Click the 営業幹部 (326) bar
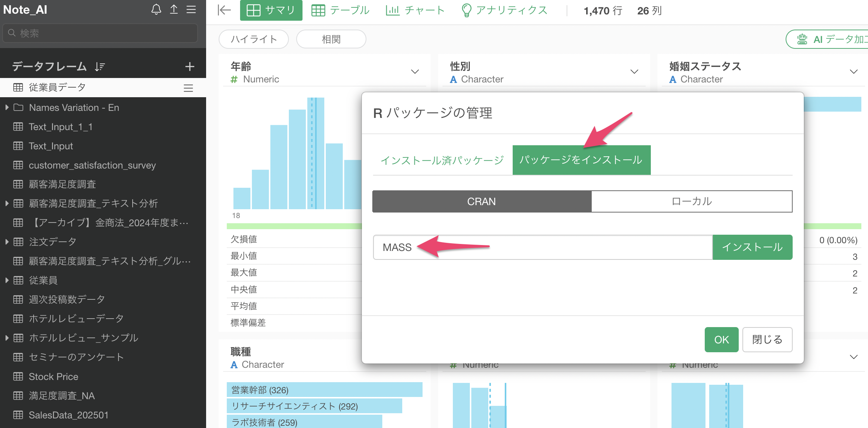This screenshot has height=428, width=868. [324, 390]
